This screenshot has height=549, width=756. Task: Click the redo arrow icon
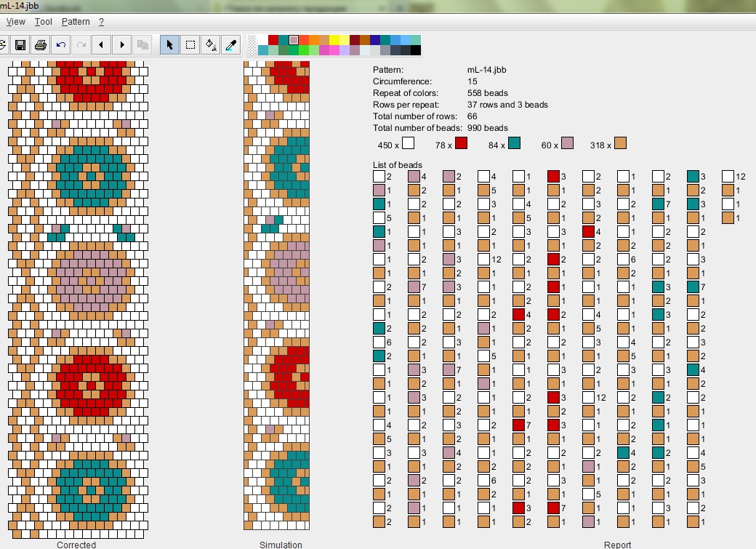(81, 45)
